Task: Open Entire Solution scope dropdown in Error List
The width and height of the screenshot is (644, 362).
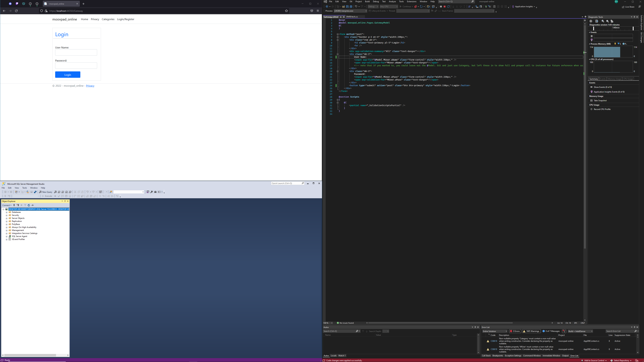Action: pos(495,331)
